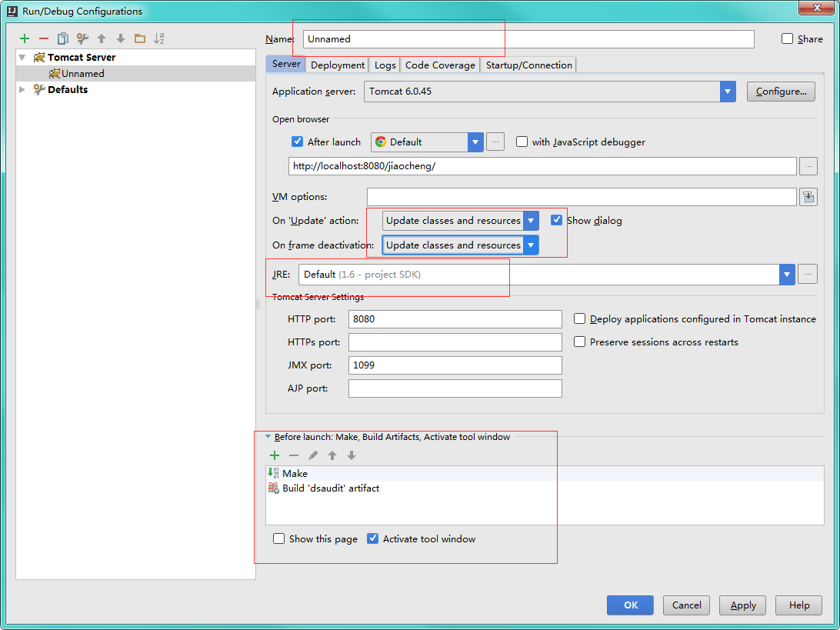Add new configuration with green plus

click(24, 38)
